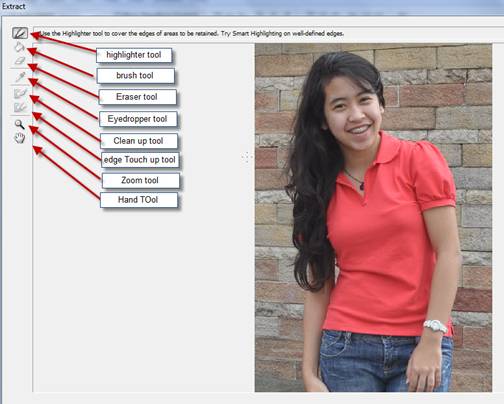Screen dimensions: 504x404
Task: Click the 'brush tool' annotation label
Action: coord(135,76)
